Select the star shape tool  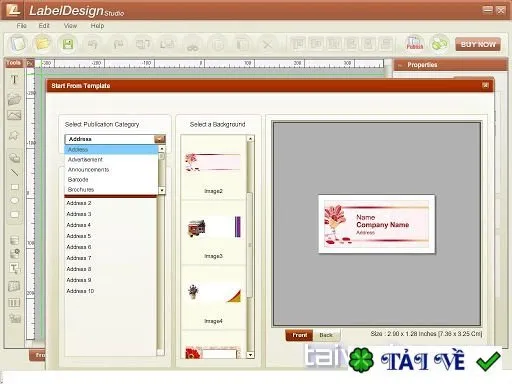(14, 135)
